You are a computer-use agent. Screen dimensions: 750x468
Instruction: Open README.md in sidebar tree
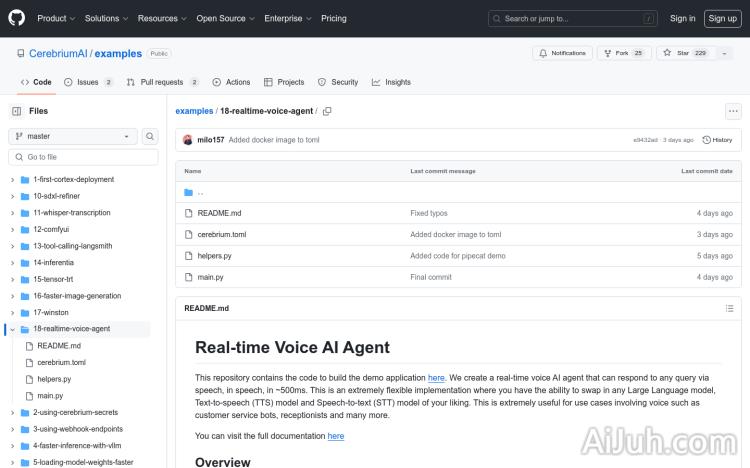pyautogui.click(x=59, y=346)
